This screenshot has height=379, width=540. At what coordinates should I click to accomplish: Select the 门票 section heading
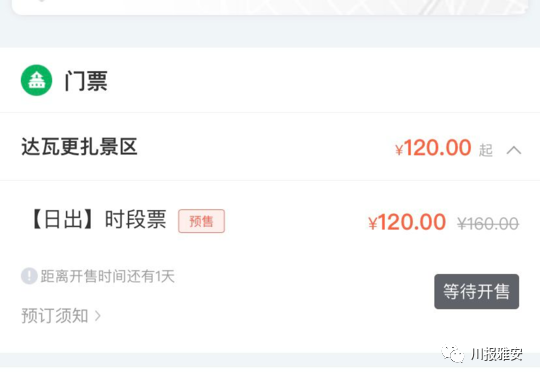tap(86, 81)
